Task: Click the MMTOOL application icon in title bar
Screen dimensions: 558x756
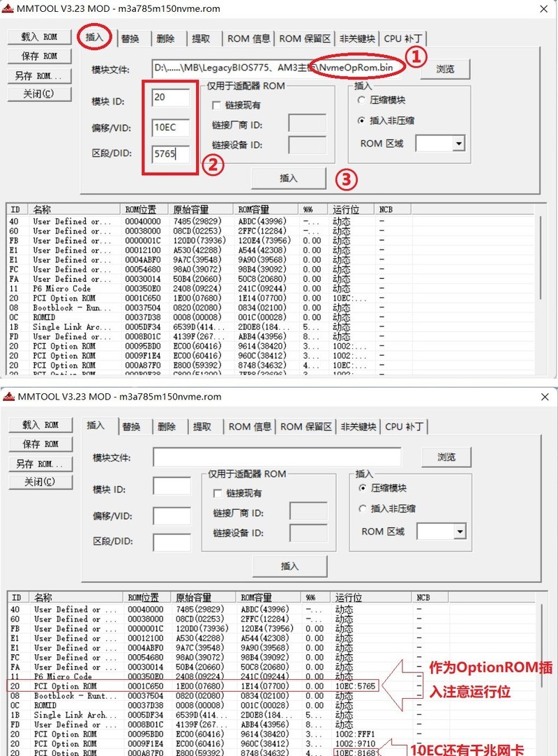Action: 10,8
